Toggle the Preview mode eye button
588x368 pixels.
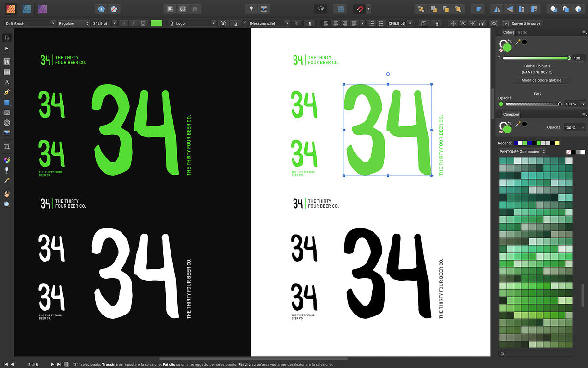point(321,9)
